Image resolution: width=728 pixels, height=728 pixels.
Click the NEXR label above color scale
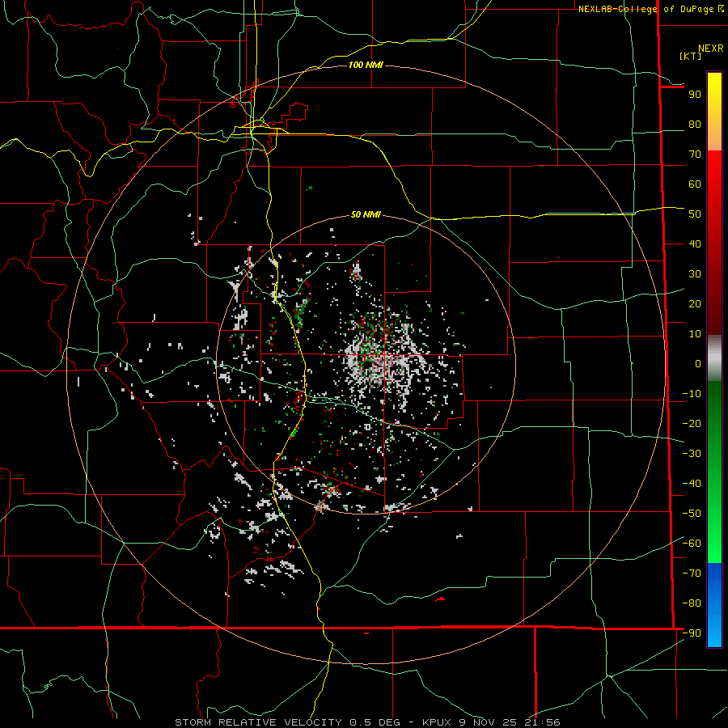pyautogui.click(x=711, y=49)
